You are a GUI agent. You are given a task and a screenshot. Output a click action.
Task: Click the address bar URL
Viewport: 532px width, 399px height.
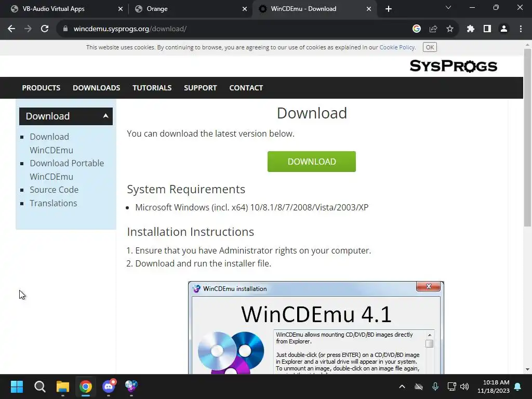tap(130, 29)
